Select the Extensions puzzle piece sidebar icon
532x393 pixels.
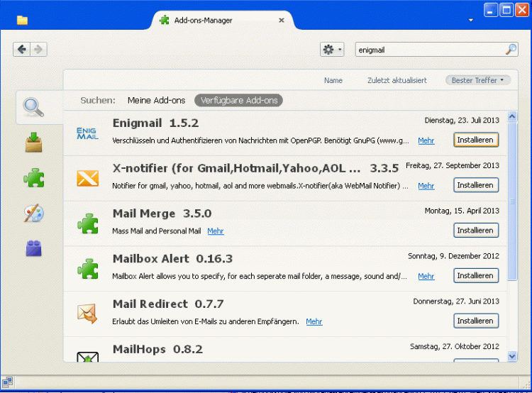(x=33, y=178)
